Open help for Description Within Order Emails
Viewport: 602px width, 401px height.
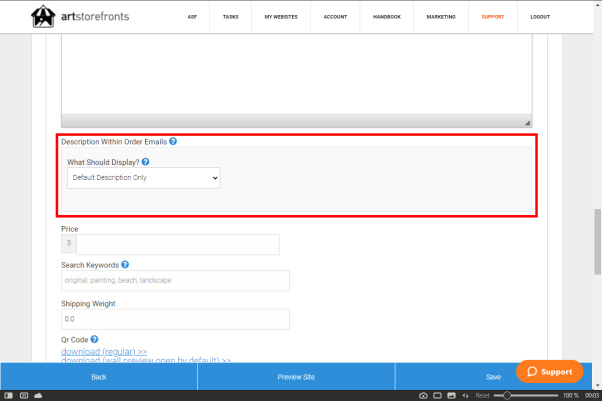(173, 142)
